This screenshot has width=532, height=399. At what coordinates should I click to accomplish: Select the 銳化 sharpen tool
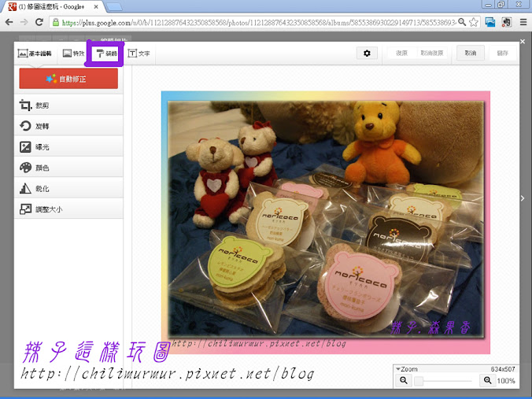coord(68,189)
